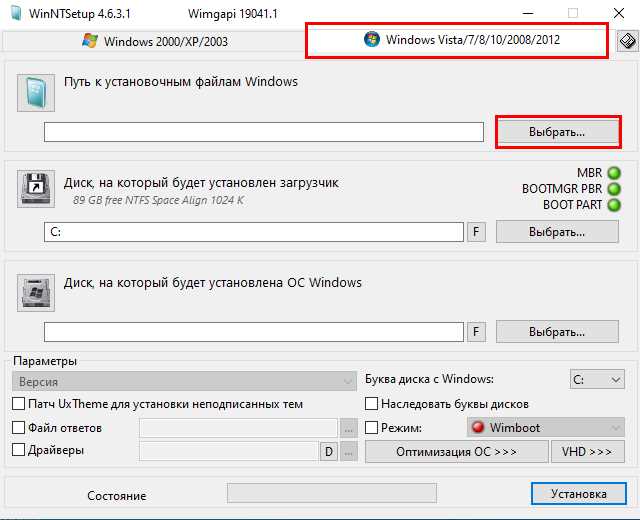Click the Состояние progress bar
The image size is (640, 520).
pos(332,493)
